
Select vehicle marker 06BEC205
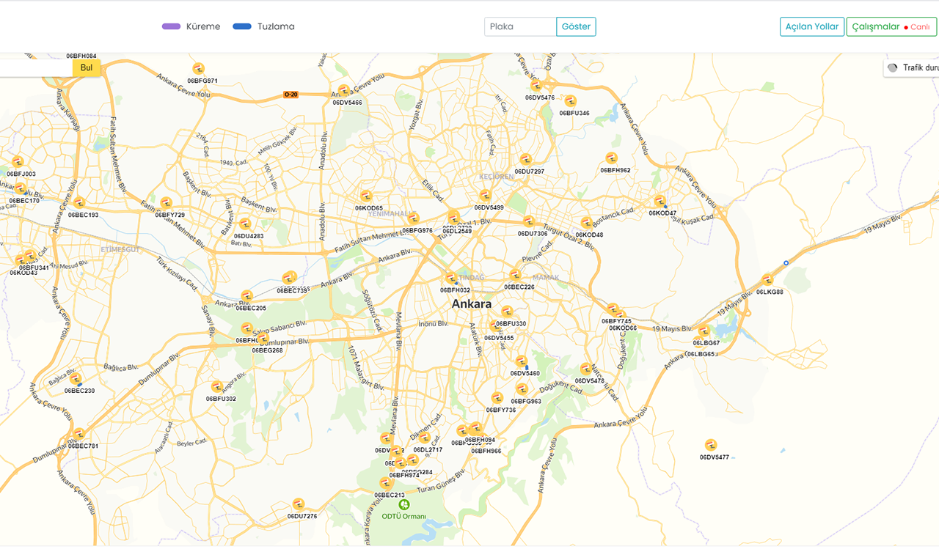tap(247, 296)
